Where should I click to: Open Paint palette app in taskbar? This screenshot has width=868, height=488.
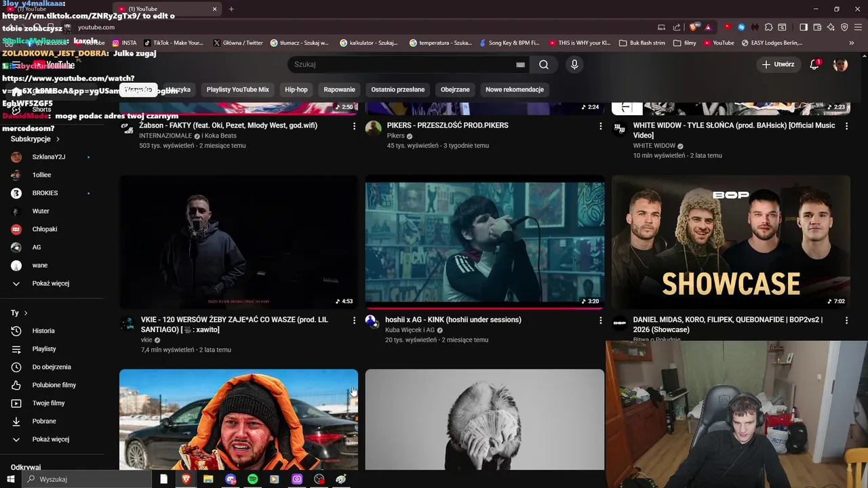click(341, 479)
